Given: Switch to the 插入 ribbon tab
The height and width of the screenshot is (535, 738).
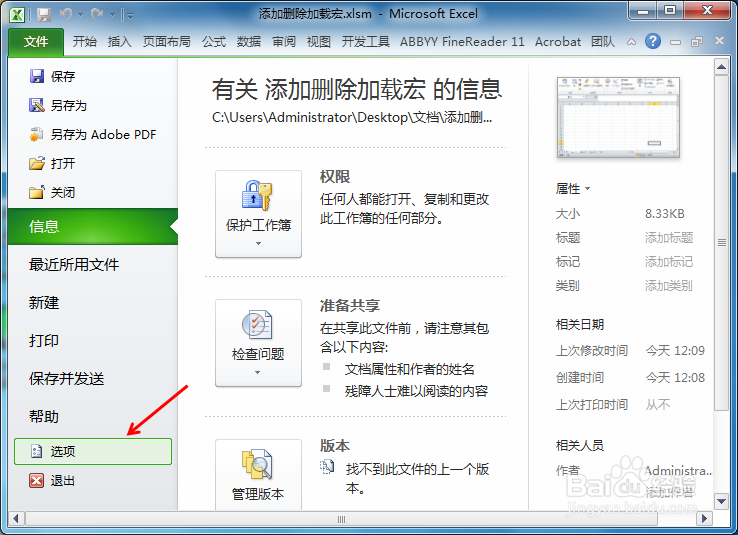Looking at the screenshot, I should [x=120, y=42].
